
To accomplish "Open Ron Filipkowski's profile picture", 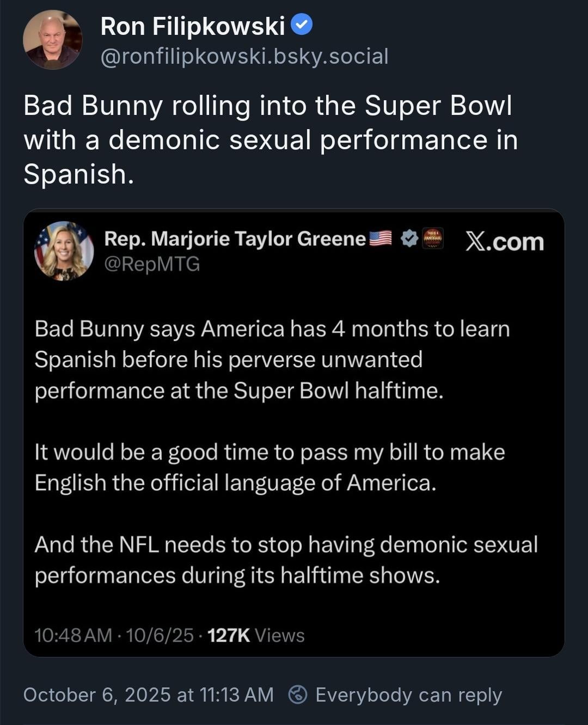I will click(52, 40).
